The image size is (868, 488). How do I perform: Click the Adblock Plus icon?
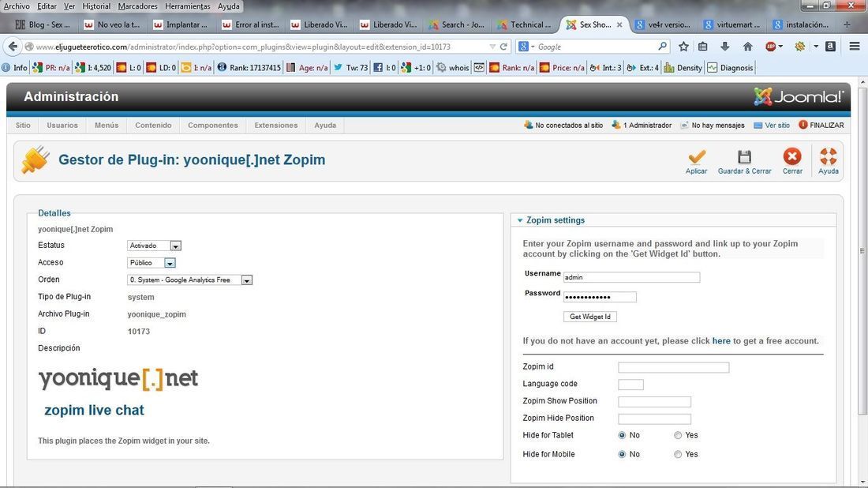(x=771, y=47)
